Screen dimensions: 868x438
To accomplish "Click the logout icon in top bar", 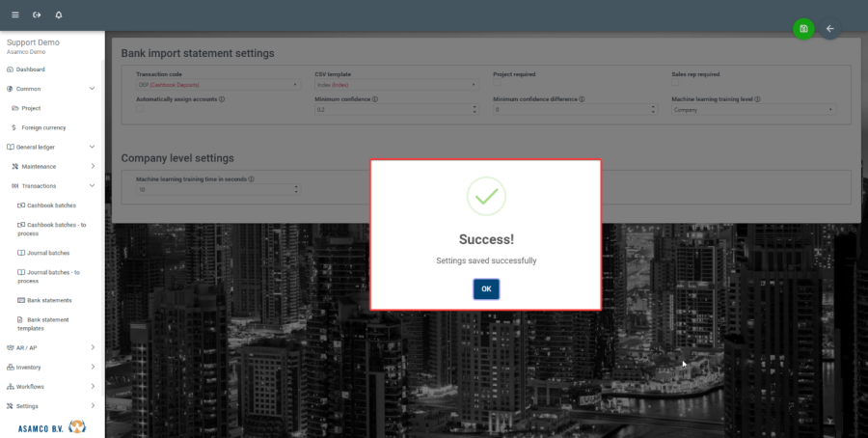I will coord(37,14).
